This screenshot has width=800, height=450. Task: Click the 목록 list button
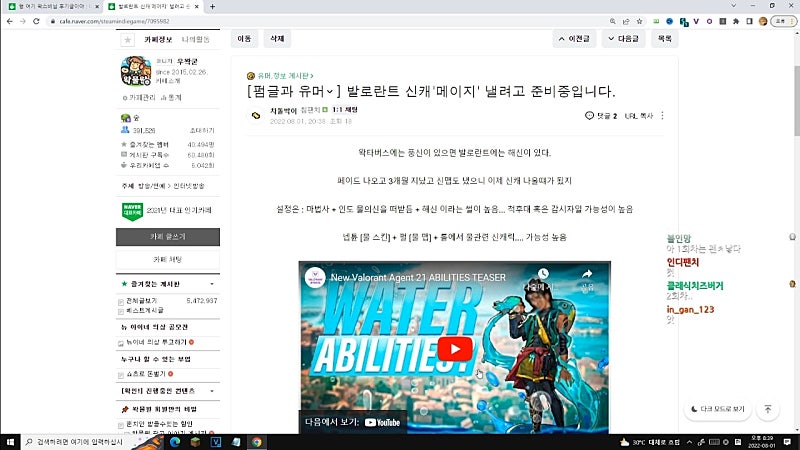[x=664, y=39]
